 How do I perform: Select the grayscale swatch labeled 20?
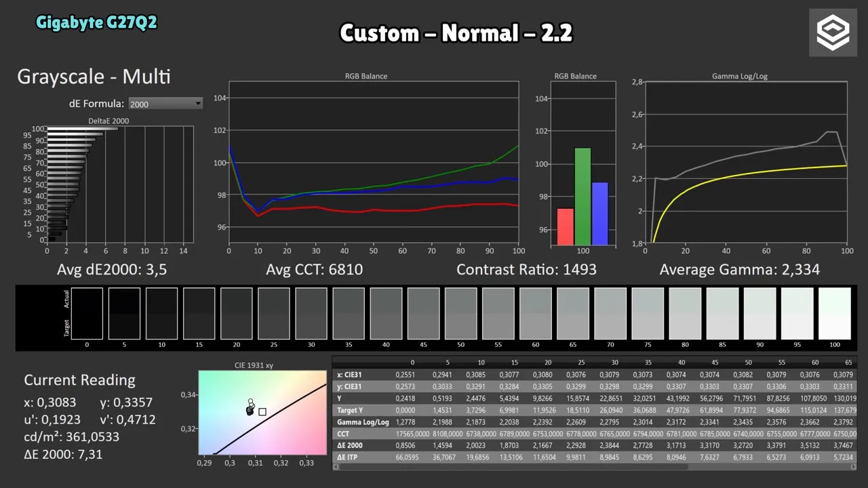click(236, 313)
